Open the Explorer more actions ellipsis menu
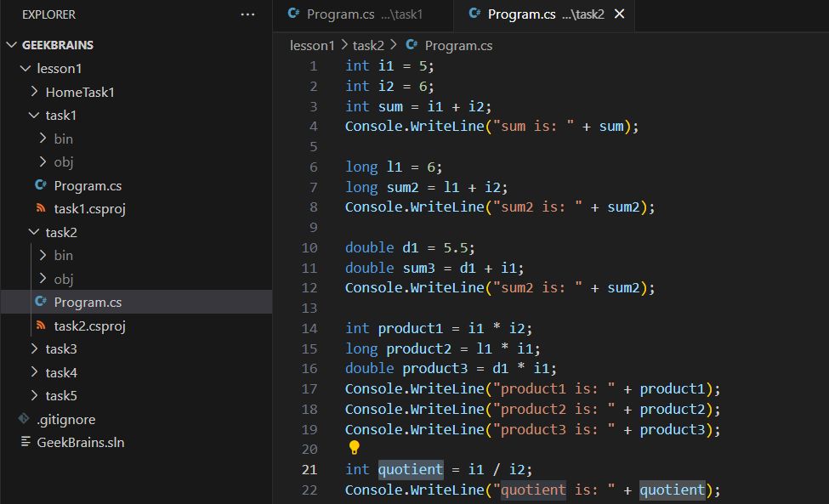This screenshot has width=829, height=504. [247, 14]
